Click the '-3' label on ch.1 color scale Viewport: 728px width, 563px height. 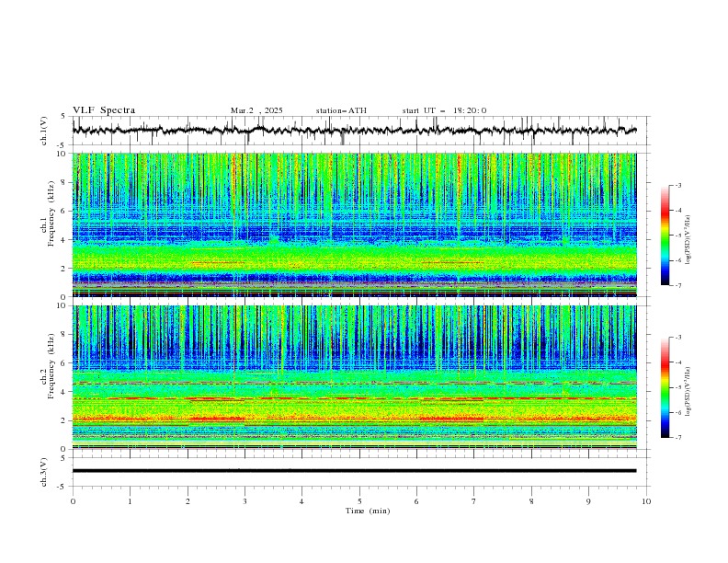pyautogui.click(x=677, y=185)
